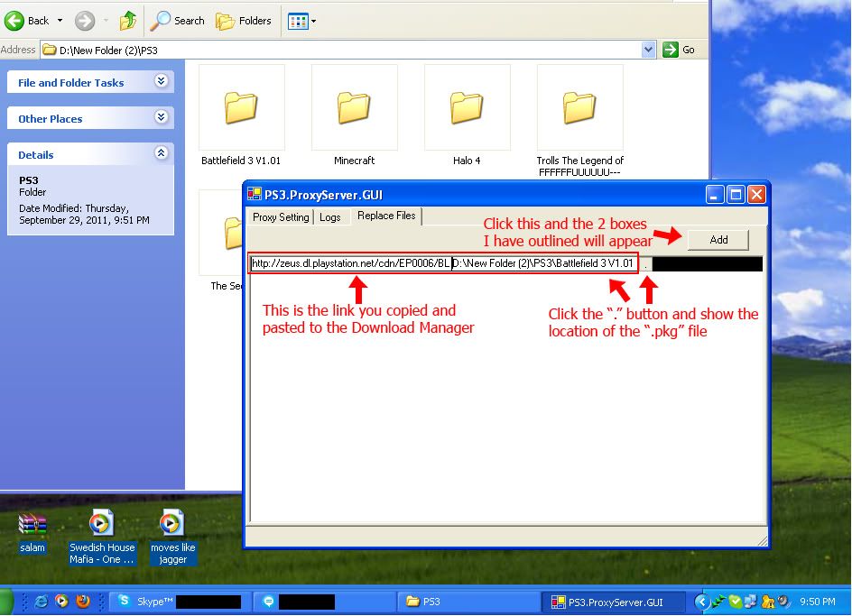
Task: Switch to the PS3 folder taskbar button
Action: coord(468,602)
